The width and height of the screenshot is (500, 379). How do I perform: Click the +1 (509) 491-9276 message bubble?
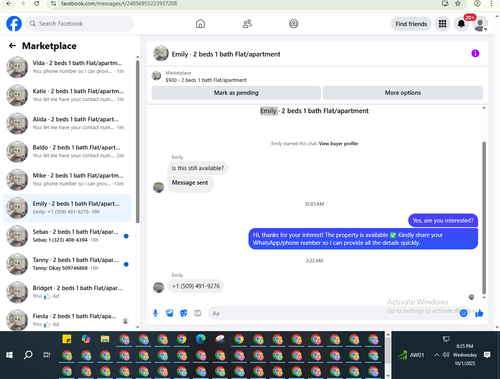196,286
